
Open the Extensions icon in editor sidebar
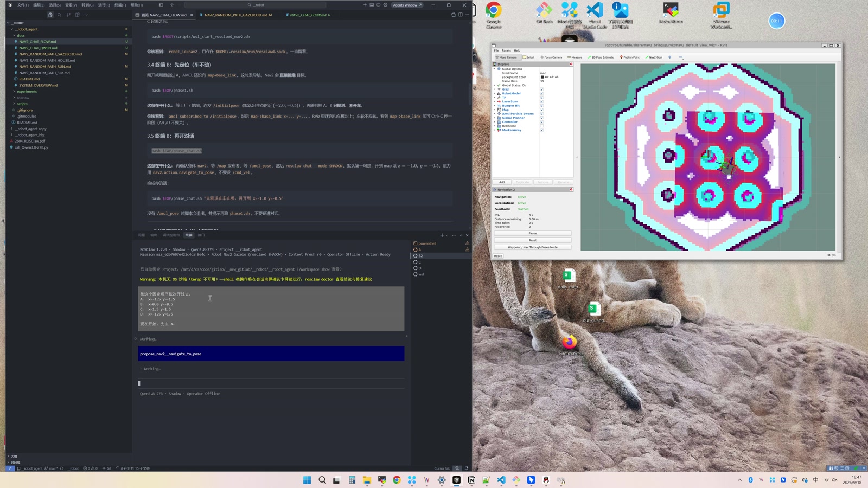[78, 15]
